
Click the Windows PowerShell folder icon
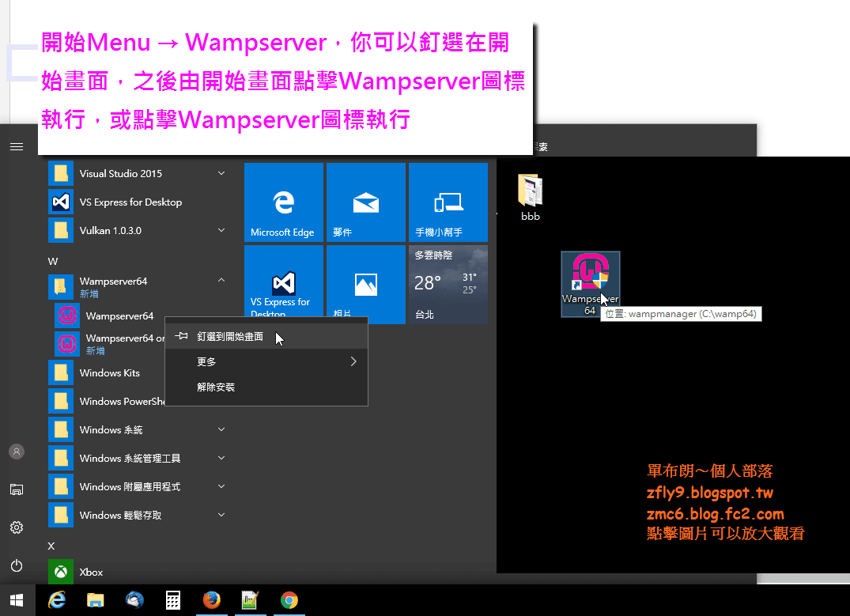point(61,401)
